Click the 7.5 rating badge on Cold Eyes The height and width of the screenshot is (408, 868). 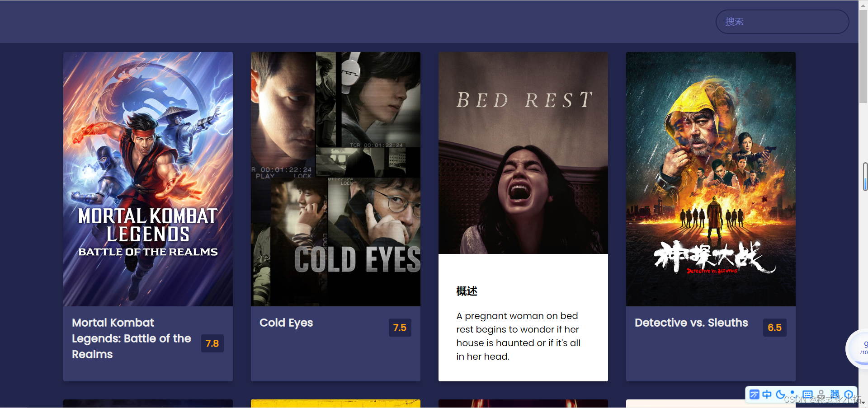pyautogui.click(x=400, y=328)
